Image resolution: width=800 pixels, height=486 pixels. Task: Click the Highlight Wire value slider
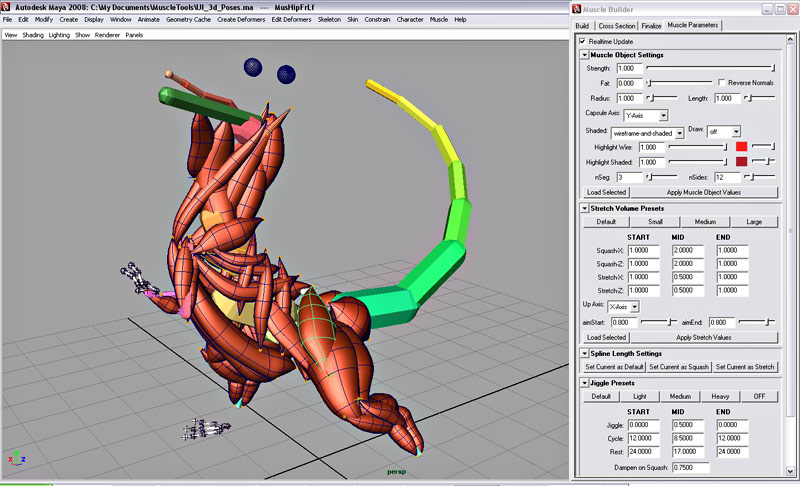pyautogui.click(x=698, y=147)
